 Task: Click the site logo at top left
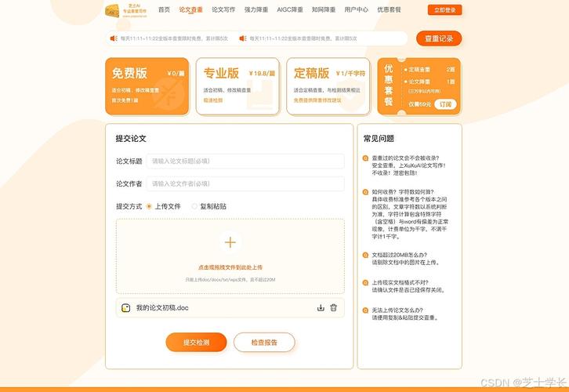(126, 11)
